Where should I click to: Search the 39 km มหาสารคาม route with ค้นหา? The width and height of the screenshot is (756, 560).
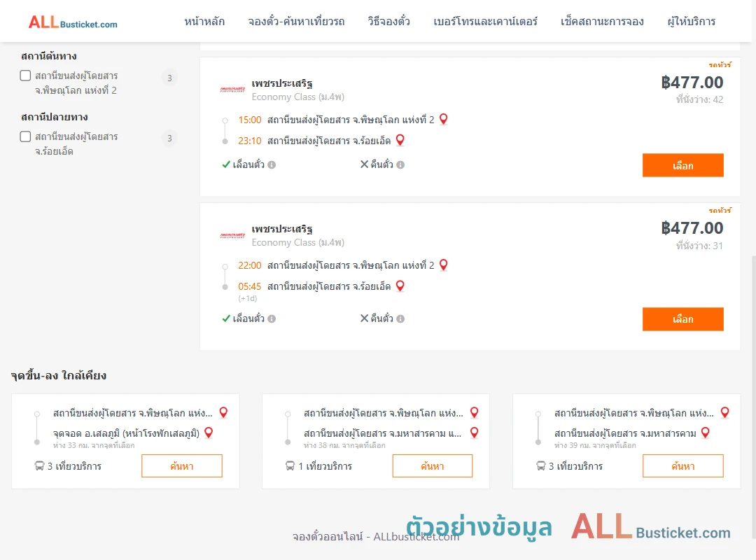pyautogui.click(x=682, y=466)
